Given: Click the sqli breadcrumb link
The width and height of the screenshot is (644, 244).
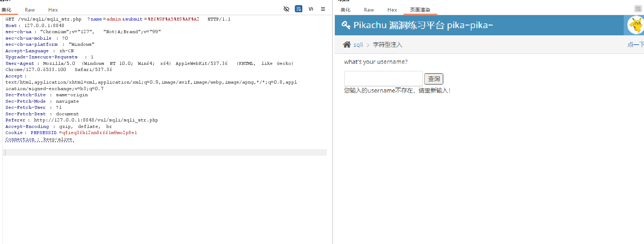Looking at the screenshot, I should pyautogui.click(x=358, y=45).
